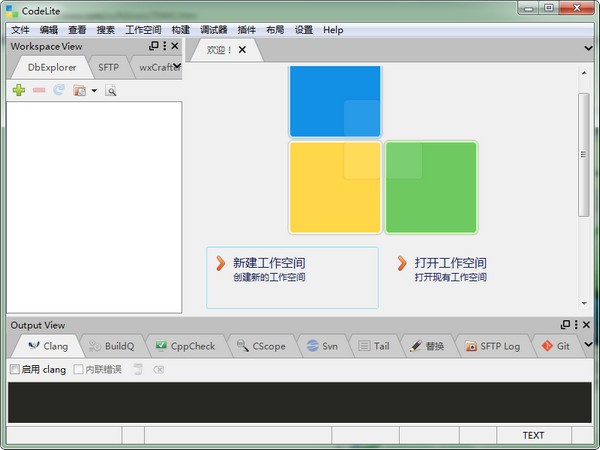Open the 编辑 menu
The height and width of the screenshot is (450, 600).
click(49, 30)
